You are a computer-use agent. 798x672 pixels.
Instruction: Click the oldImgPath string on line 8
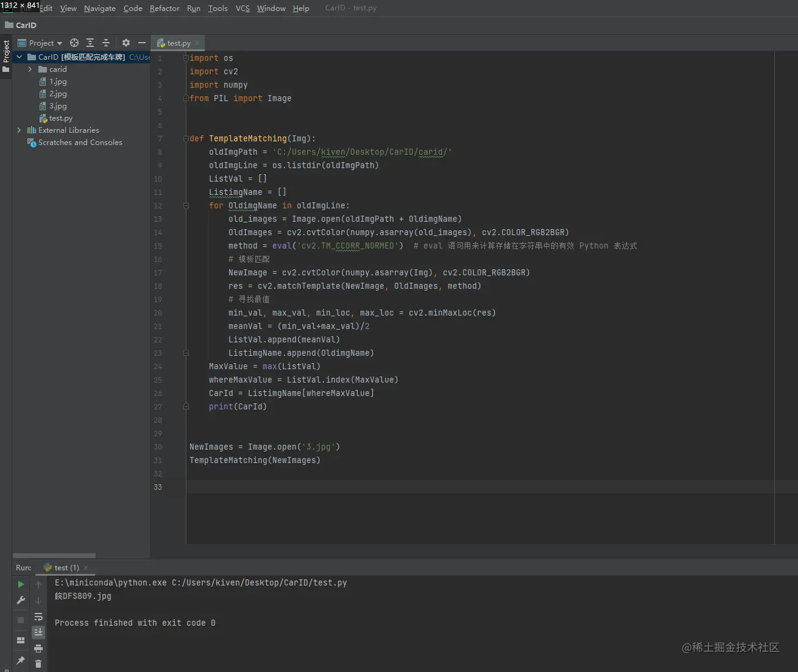pyautogui.click(x=362, y=152)
